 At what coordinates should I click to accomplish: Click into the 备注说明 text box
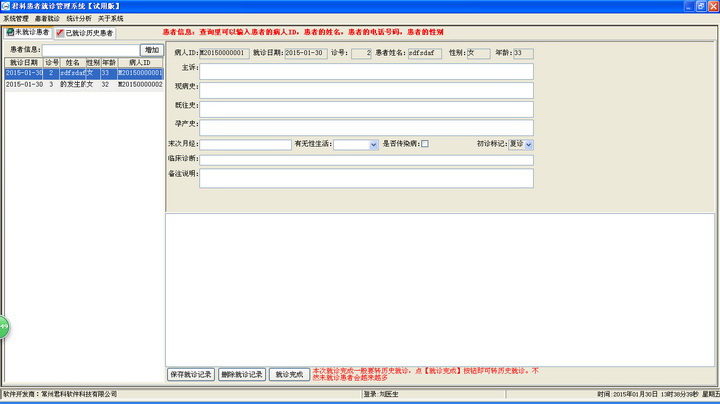click(x=366, y=178)
